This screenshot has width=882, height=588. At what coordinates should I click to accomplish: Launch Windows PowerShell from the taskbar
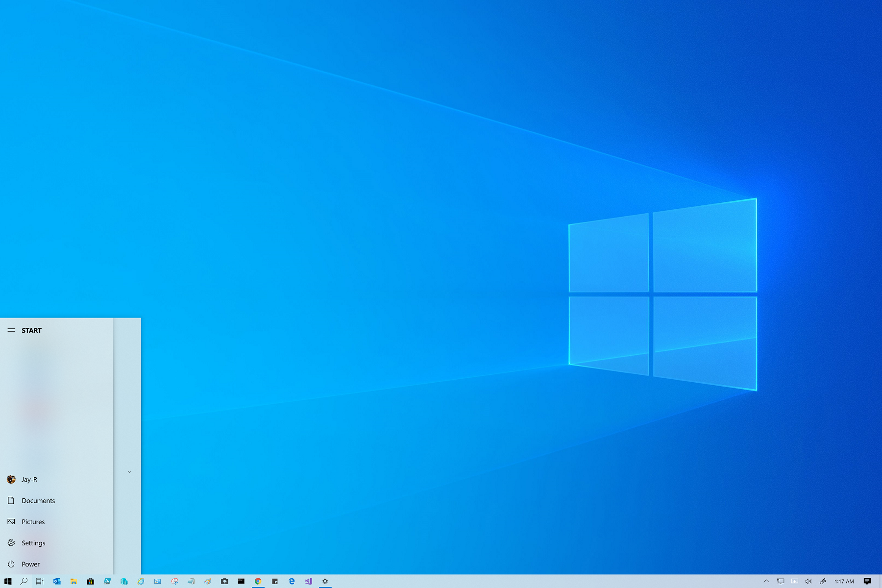coord(107,581)
